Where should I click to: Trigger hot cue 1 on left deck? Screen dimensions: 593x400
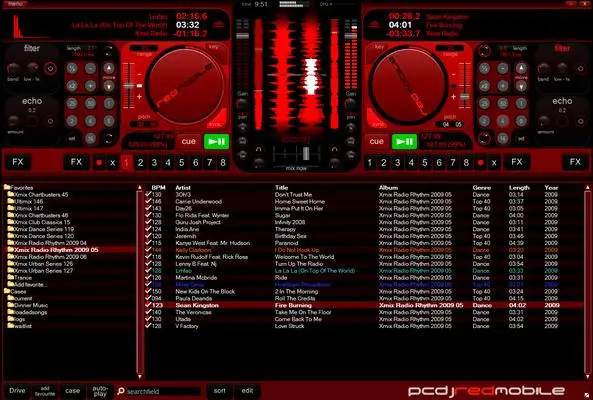click(x=126, y=163)
